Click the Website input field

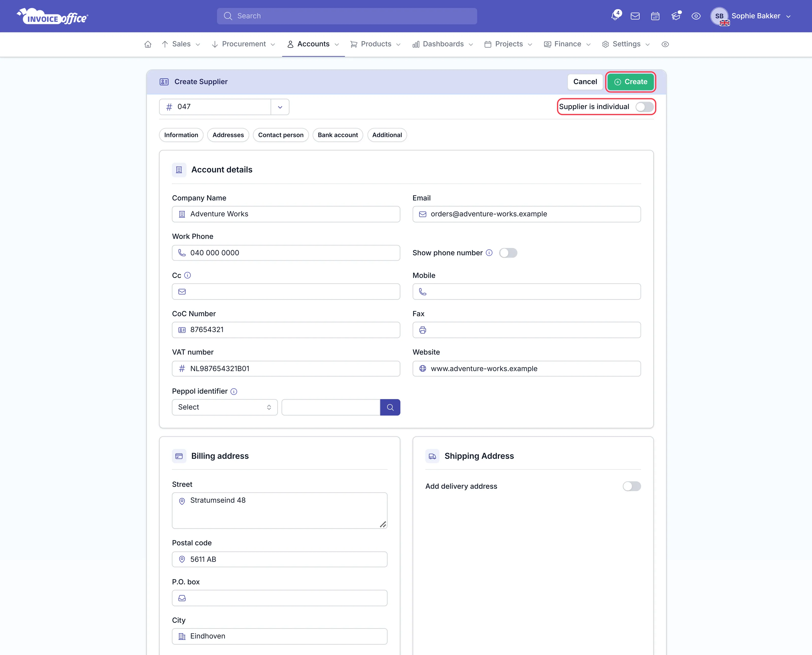pyautogui.click(x=526, y=369)
